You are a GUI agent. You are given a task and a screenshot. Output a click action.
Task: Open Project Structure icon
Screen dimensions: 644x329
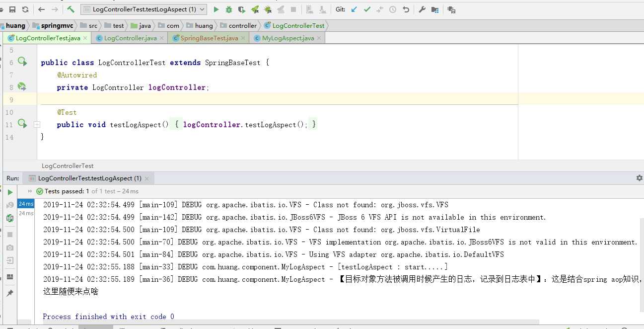pos(435,9)
